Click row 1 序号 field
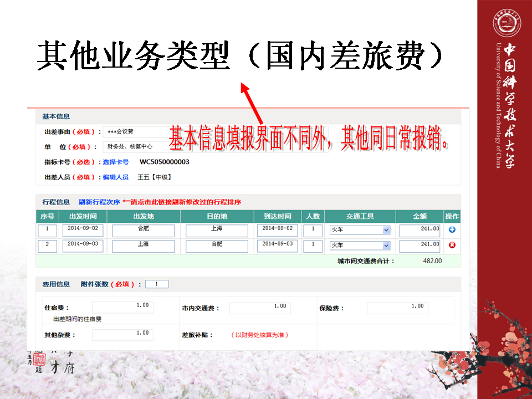Screen dimensions: 532x399 tap(47, 231)
